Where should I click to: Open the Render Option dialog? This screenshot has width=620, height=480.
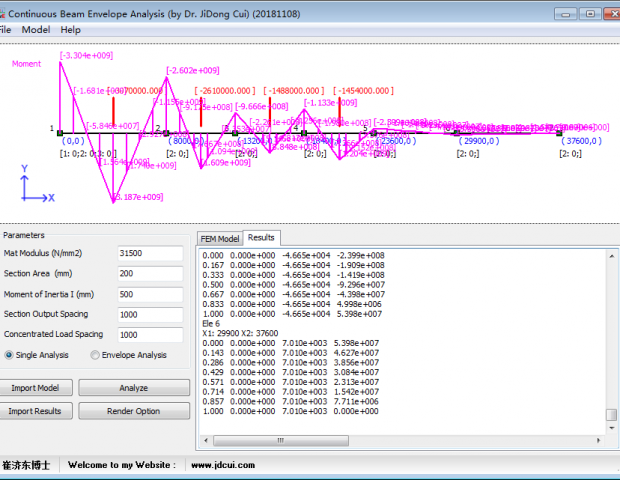coord(133,411)
